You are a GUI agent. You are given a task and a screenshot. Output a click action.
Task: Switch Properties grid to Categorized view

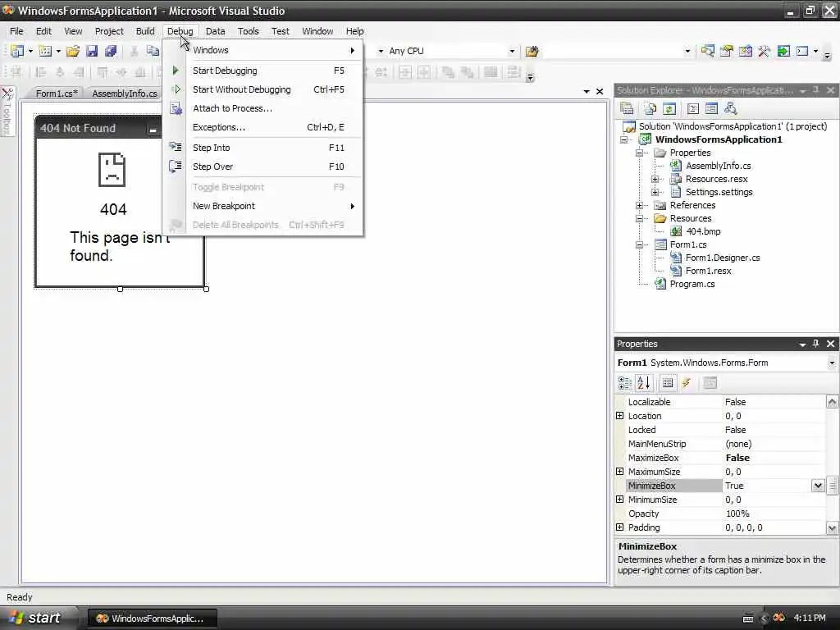pyautogui.click(x=624, y=382)
